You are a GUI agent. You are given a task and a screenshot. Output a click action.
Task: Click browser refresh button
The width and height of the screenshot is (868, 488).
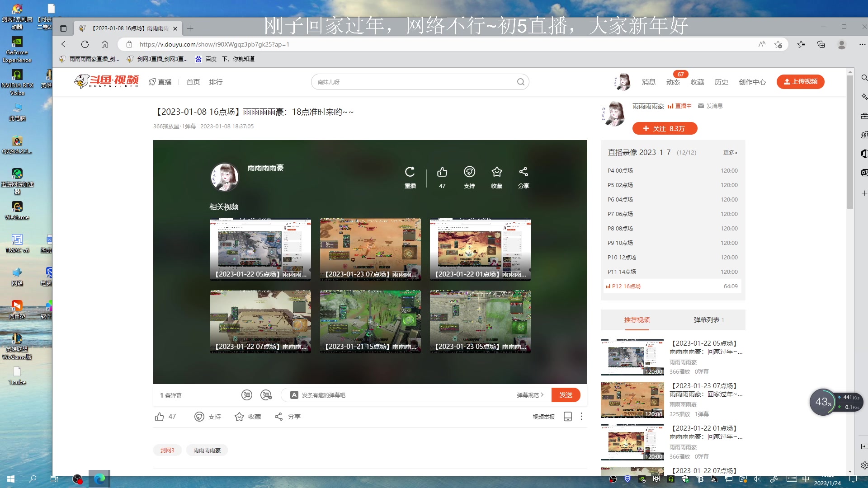tap(85, 44)
